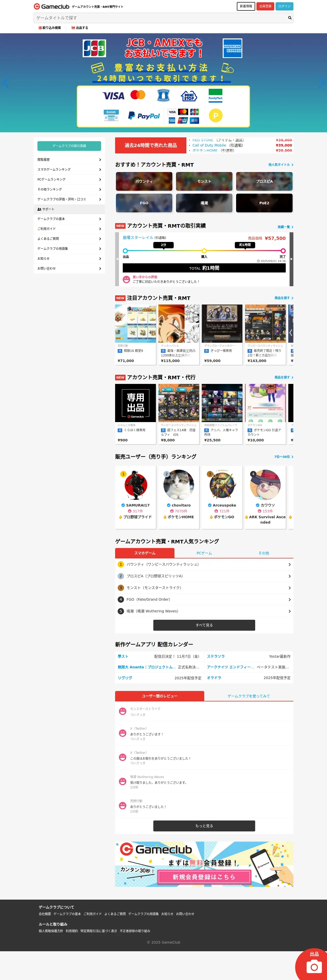Go to next banner slide arrow
Image resolution: width=327 pixels, height=980 pixels.
pos(321,83)
